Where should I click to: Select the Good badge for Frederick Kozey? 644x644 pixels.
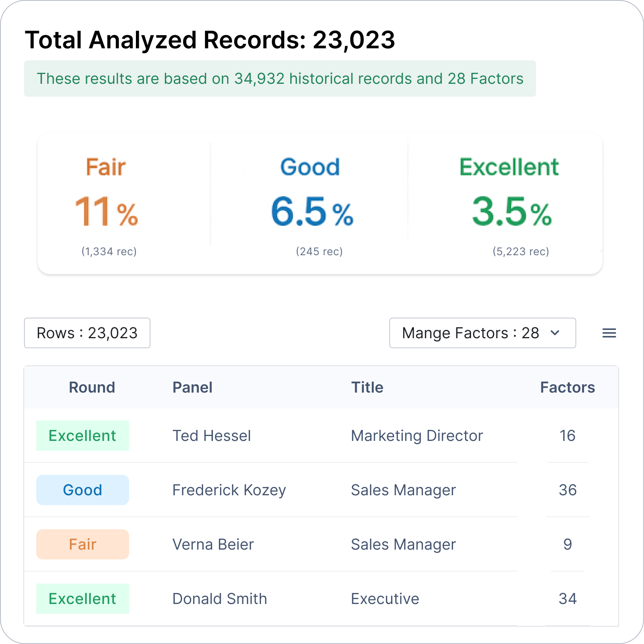tap(83, 490)
